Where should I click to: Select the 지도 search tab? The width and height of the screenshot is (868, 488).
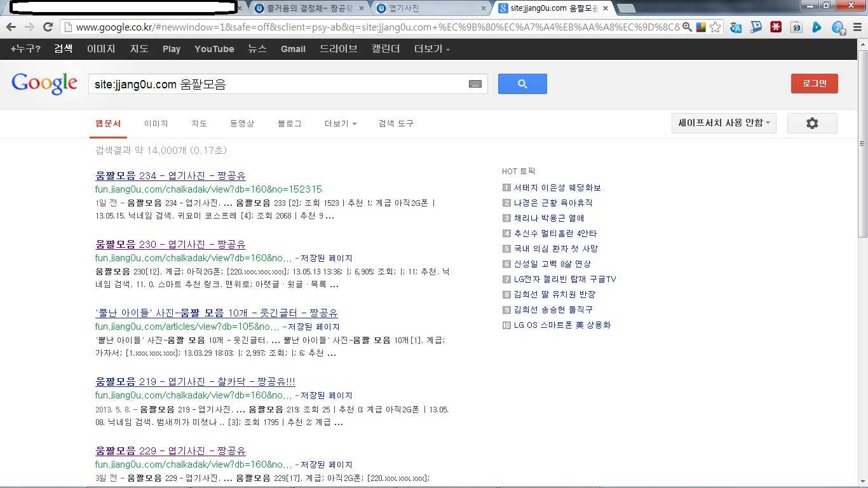[x=199, y=123]
